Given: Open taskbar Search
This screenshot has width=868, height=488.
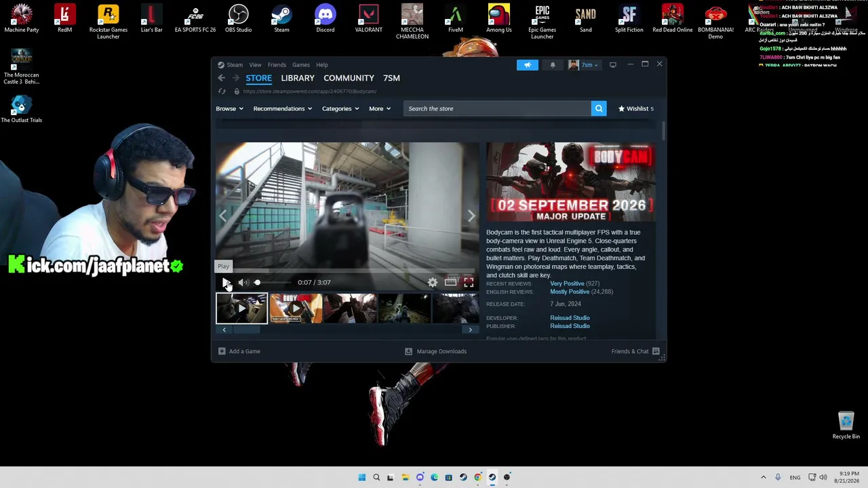Looking at the screenshot, I should point(376,477).
